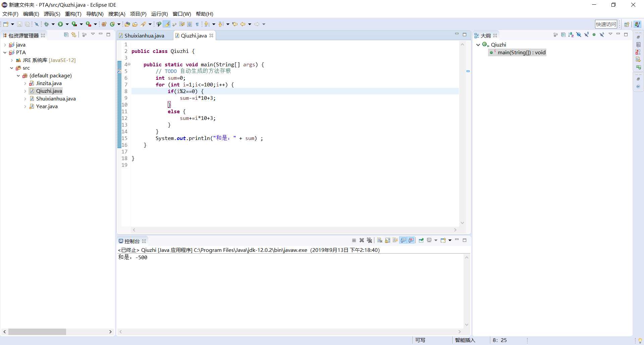Click the 快速访问 quick access field
Viewport: 644px width, 345px height.
coord(606,24)
